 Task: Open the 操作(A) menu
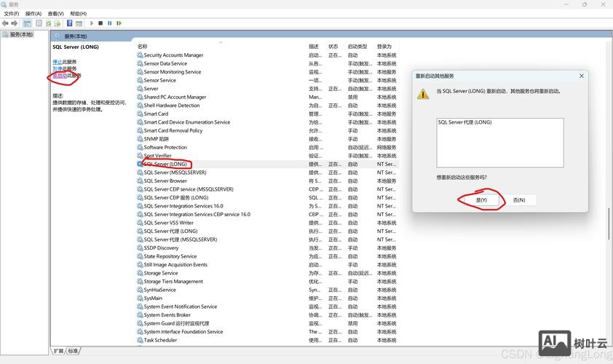click(33, 14)
